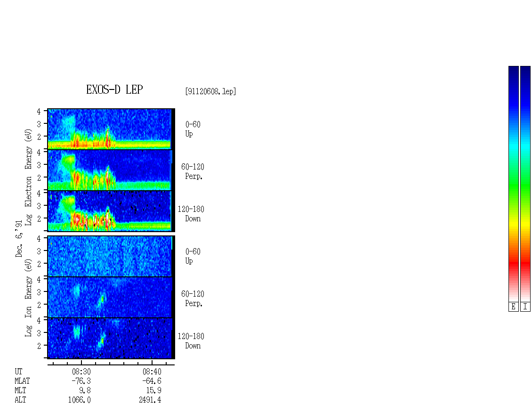The width and height of the screenshot is (532, 412).
Task: Click the Log Electron Energy (eV) axis label
Action: 28,177
